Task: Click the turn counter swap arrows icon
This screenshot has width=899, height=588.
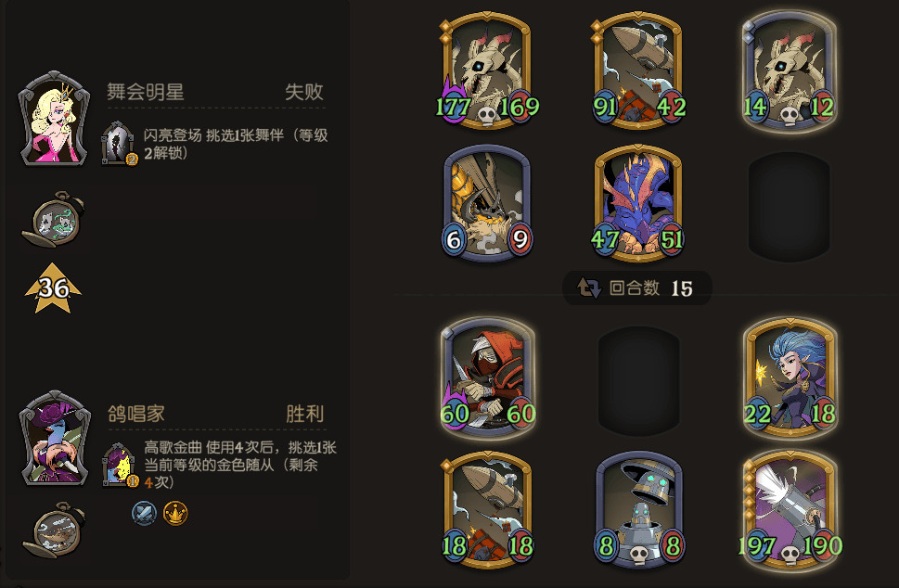Action: [x=589, y=288]
